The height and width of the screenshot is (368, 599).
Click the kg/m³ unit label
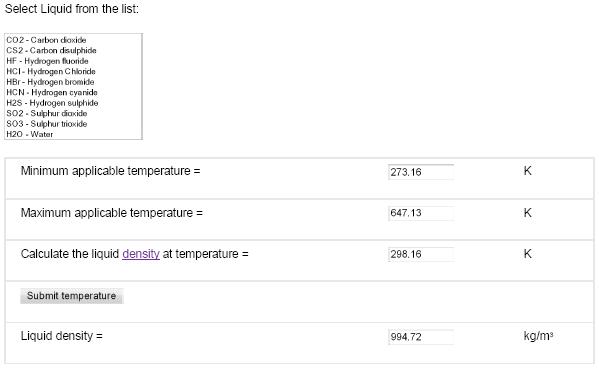[538, 336]
